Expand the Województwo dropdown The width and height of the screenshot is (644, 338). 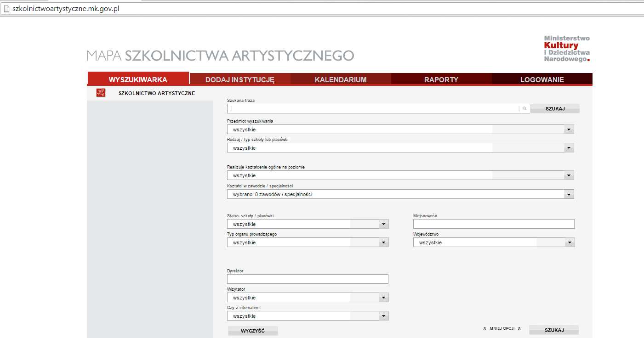point(494,242)
